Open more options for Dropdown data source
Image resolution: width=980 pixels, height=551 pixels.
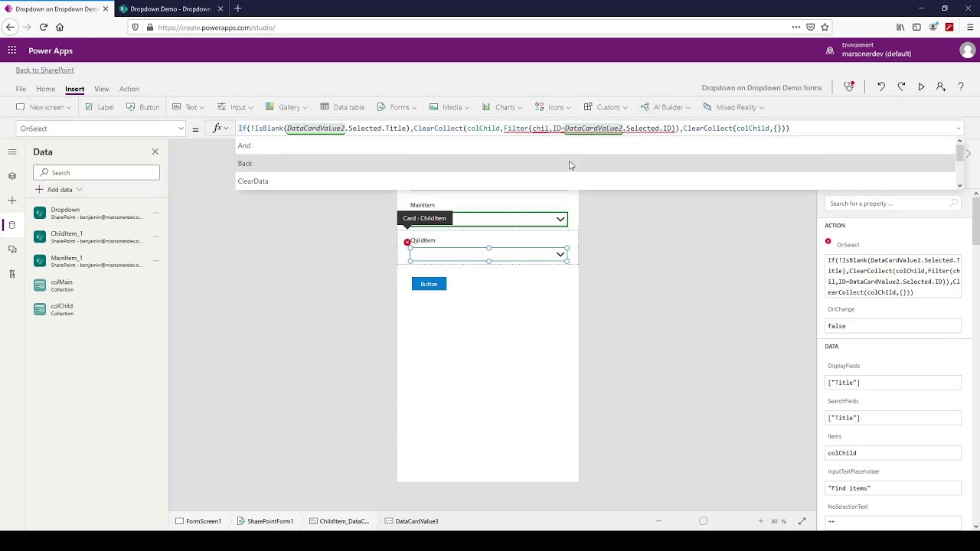(x=155, y=213)
